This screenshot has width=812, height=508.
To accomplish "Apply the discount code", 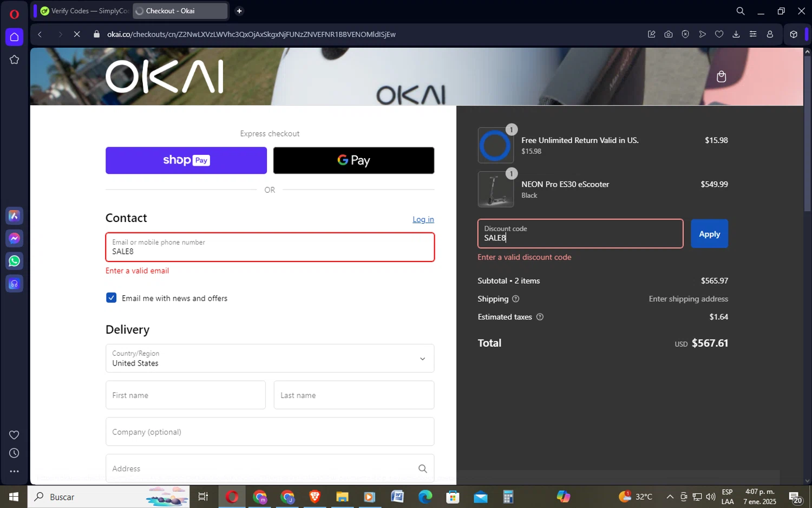I will tap(709, 234).
